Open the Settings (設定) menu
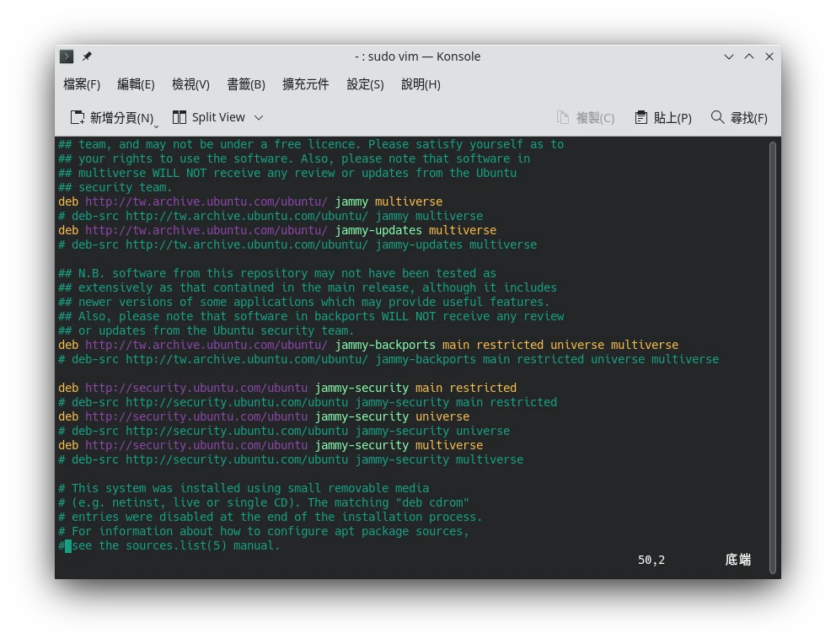836x644 pixels. (365, 84)
